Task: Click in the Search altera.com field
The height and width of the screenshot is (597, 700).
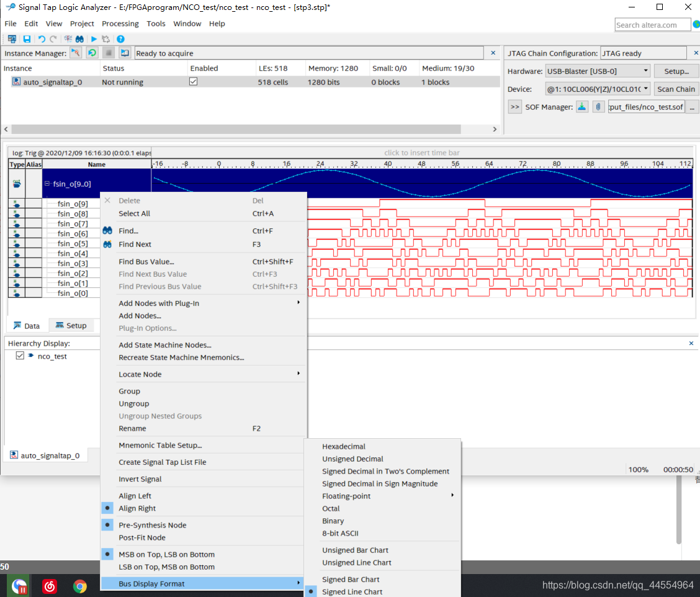Action: click(x=652, y=25)
